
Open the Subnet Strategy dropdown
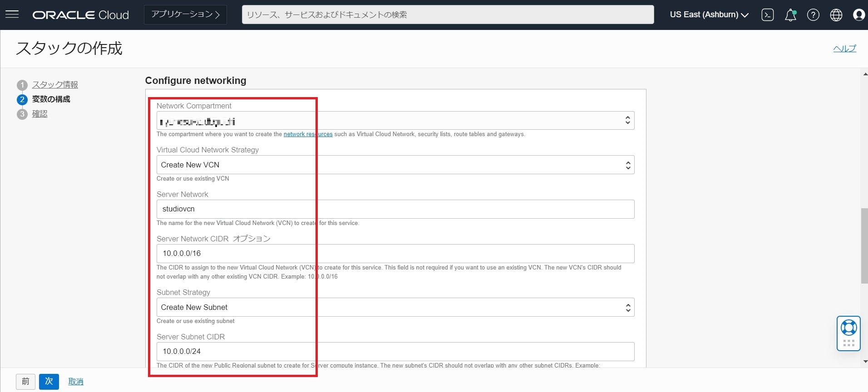[x=395, y=308]
